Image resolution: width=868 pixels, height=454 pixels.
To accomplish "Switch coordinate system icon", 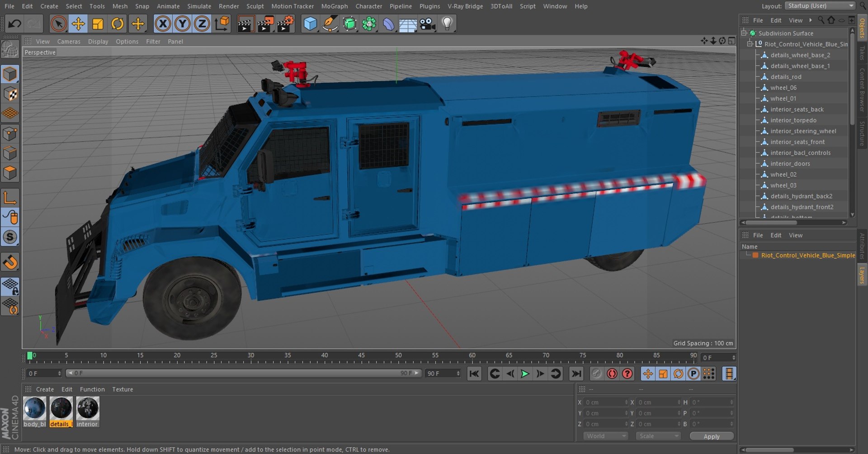I will pos(222,24).
